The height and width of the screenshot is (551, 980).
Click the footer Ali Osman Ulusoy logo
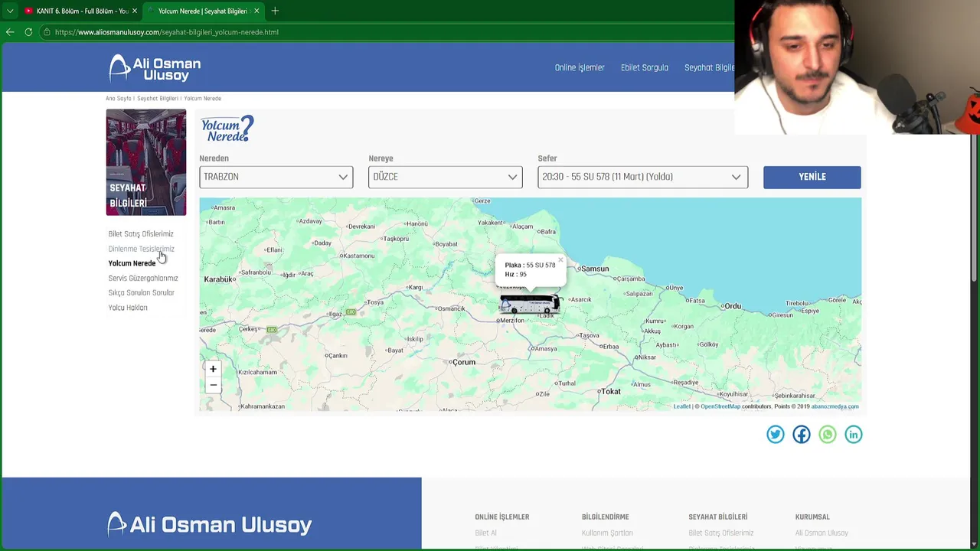210,524
